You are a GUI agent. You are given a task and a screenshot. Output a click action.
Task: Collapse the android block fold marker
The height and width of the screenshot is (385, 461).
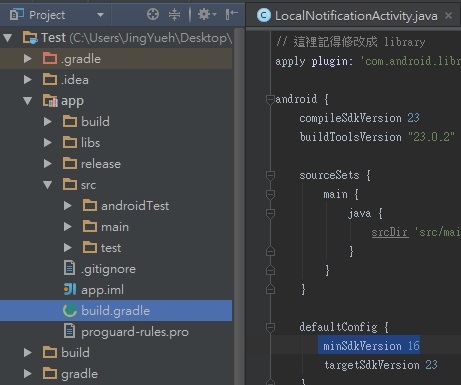270,99
